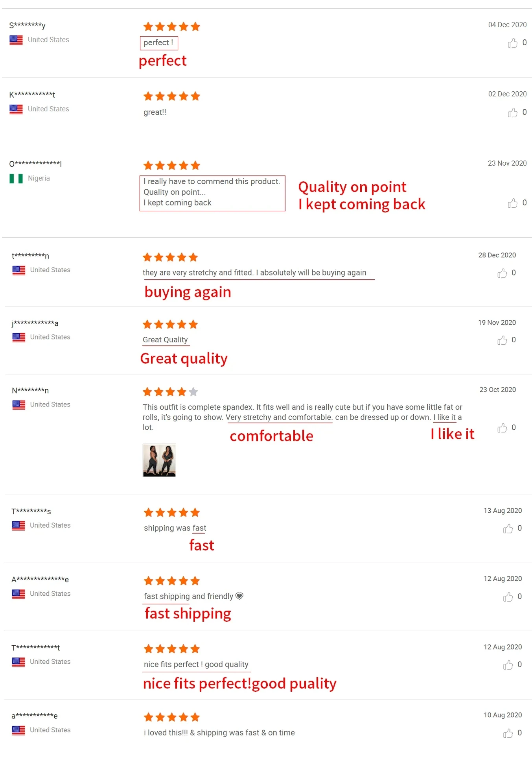Like the four-star review from 23 Oct 2020
This screenshot has height=759, width=532.
(x=502, y=428)
